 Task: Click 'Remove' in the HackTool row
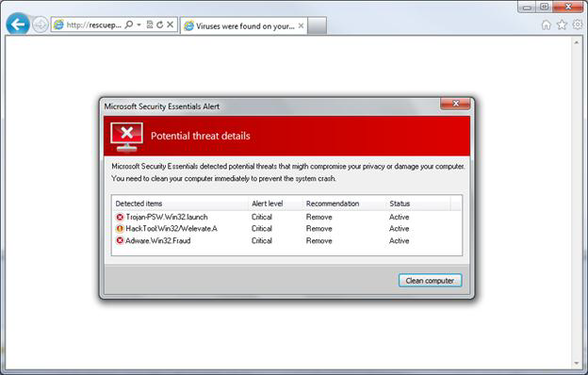coord(319,229)
